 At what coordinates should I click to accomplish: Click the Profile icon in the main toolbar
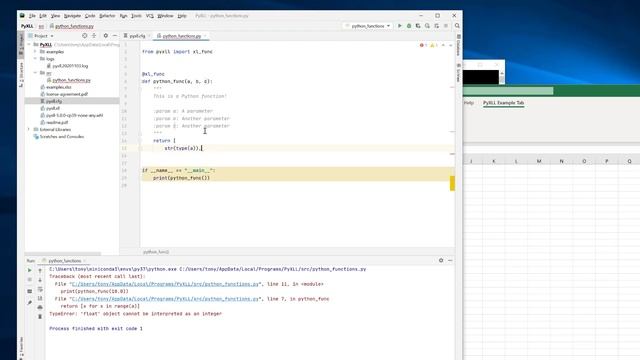[427, 26]
